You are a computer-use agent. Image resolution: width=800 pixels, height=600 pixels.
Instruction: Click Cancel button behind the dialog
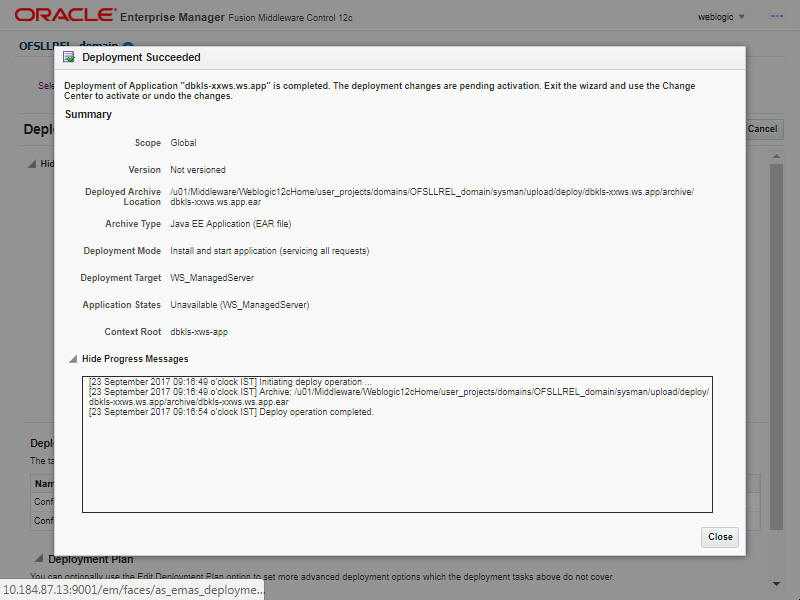(x=763, y=129)
